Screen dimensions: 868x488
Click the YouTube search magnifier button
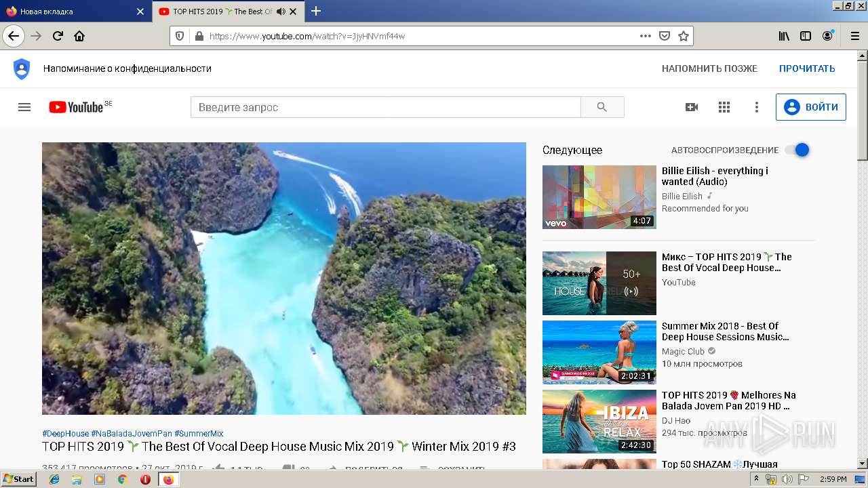[x=602, y=107]
